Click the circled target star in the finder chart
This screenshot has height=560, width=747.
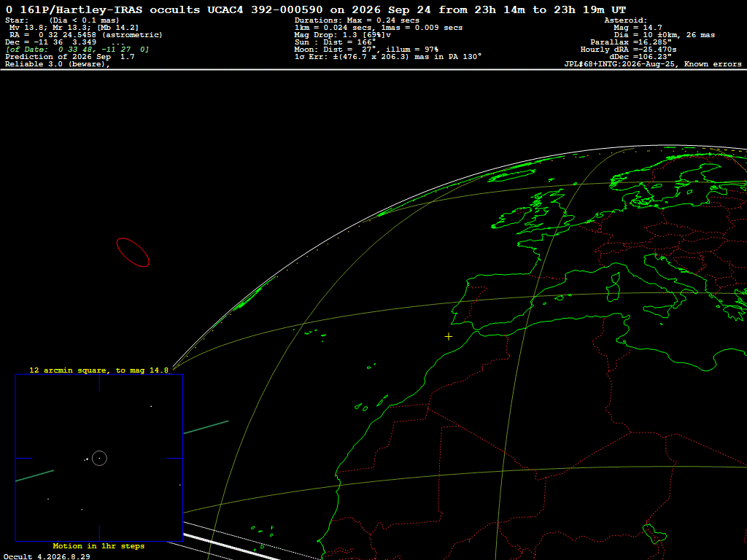[x=99, y=458]
